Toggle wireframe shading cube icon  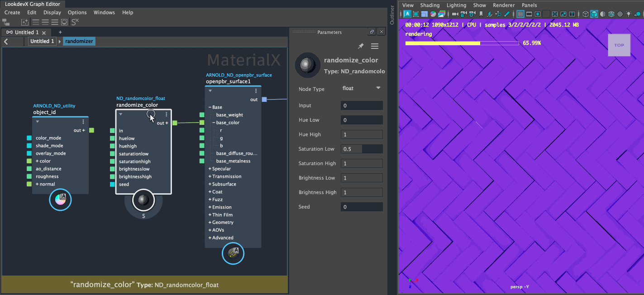(586, 14)
